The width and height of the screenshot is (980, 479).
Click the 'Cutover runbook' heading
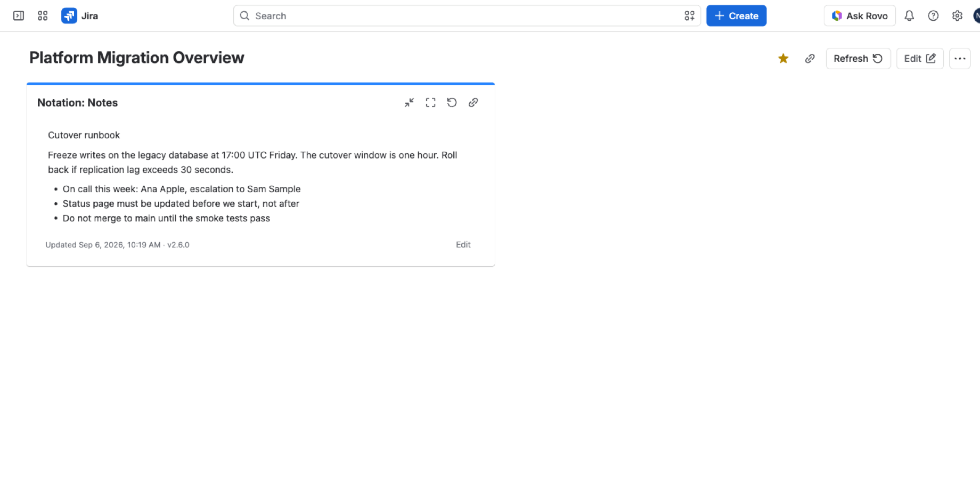point(84,135)
